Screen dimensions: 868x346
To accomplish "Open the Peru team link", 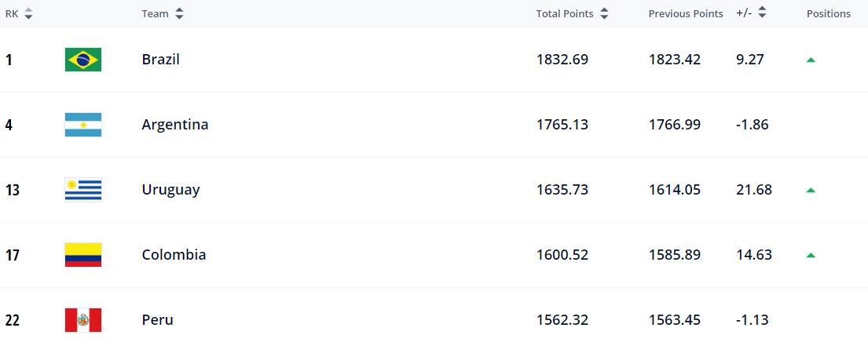I will pyautogui.click(x=157, y=320).
